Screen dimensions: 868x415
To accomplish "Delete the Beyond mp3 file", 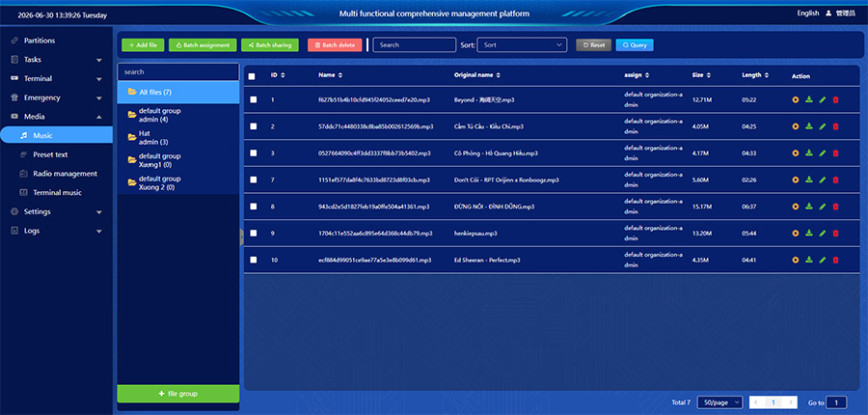I will click(835, 99).
